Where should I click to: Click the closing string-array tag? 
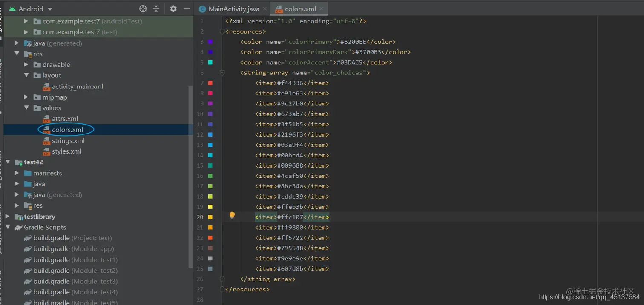point(268,279)
